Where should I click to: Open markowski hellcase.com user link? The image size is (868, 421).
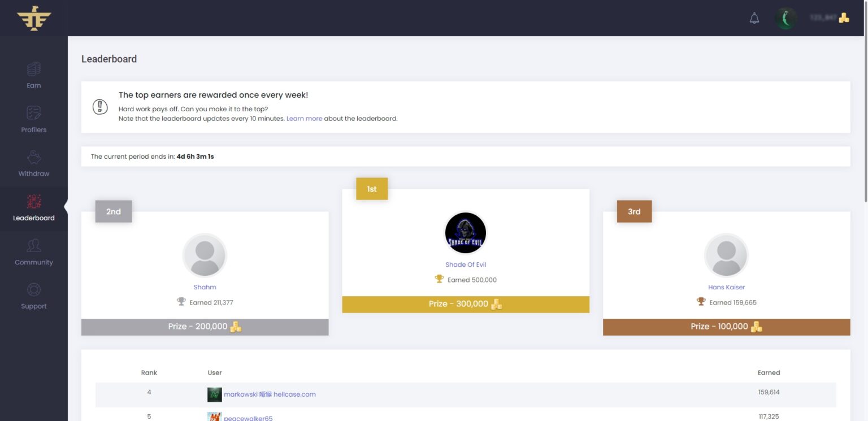pyautogui.click(x=270, y=394)
